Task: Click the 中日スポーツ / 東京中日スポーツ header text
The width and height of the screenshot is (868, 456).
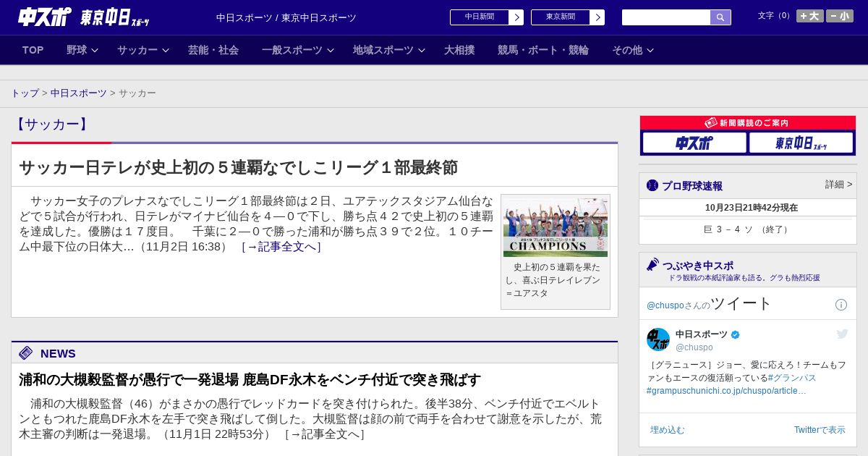Action: point(286,17)
